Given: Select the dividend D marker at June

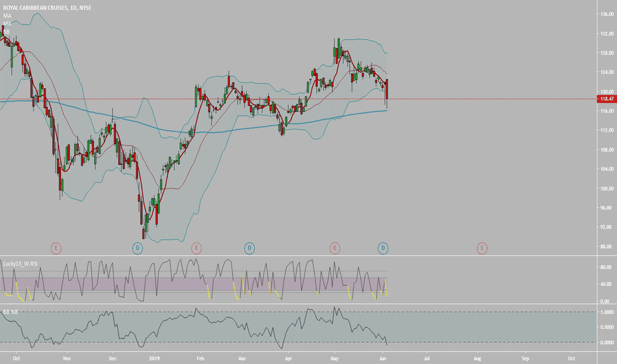Looking at the screenshot, I should 383,248.
